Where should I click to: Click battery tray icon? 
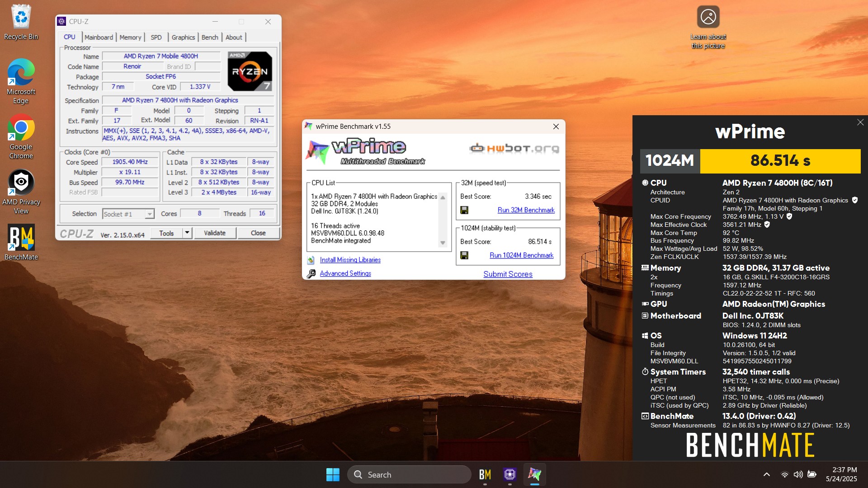812,474
